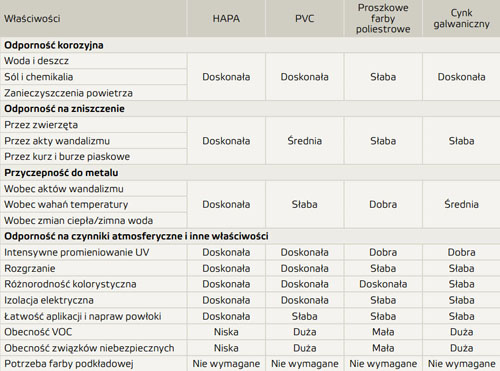Screen dimensions: 500x371
Task: Select Niska in the Obecność VOC row
Action: coord(226,332)
